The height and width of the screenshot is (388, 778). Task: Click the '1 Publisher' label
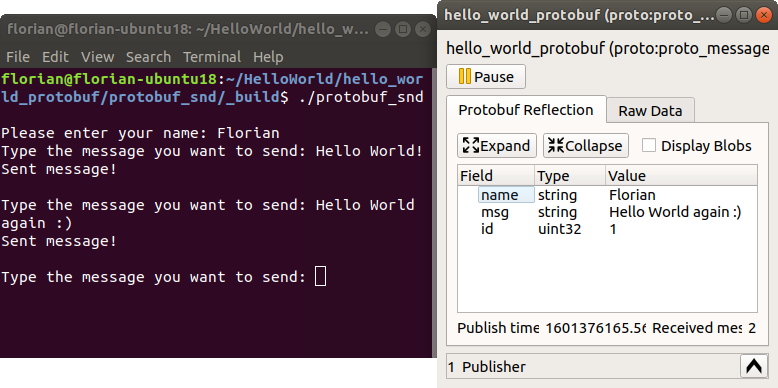point(486,367)
